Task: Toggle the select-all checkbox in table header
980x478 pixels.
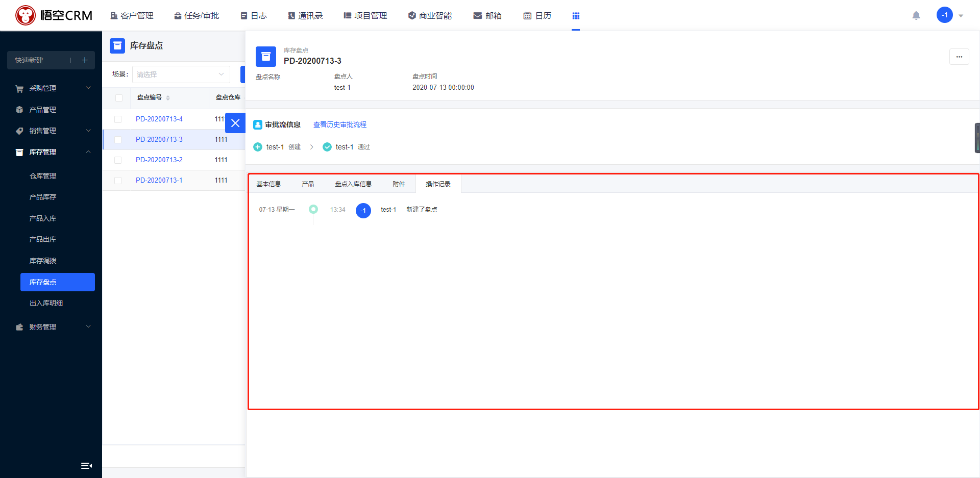Action: click(x=119, y=98)
